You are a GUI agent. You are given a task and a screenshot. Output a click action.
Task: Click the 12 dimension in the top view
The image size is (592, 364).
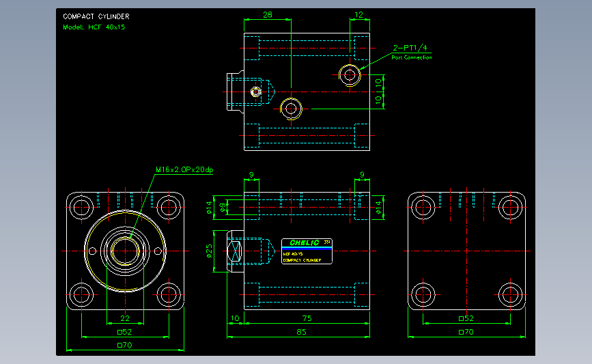(x=358, y=15)
